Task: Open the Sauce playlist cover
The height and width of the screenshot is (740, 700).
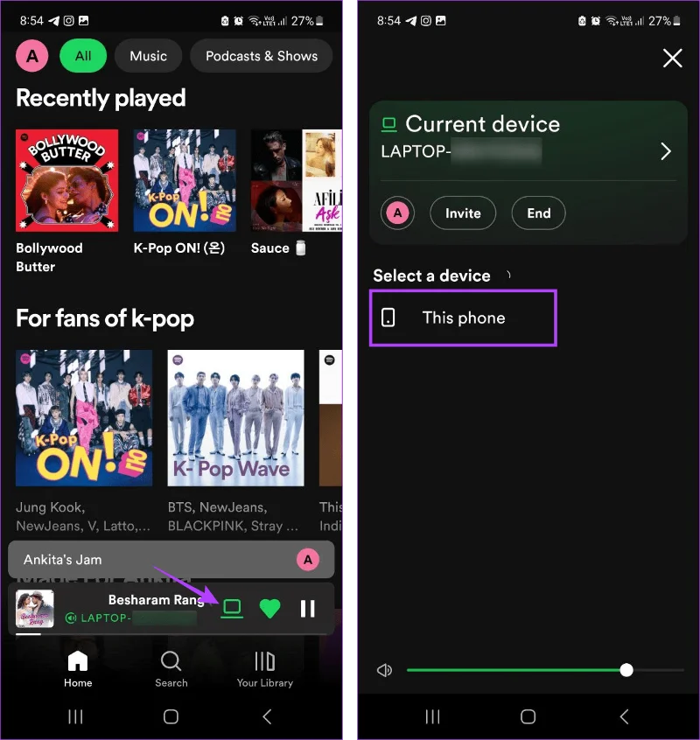Action: point(297,180)
